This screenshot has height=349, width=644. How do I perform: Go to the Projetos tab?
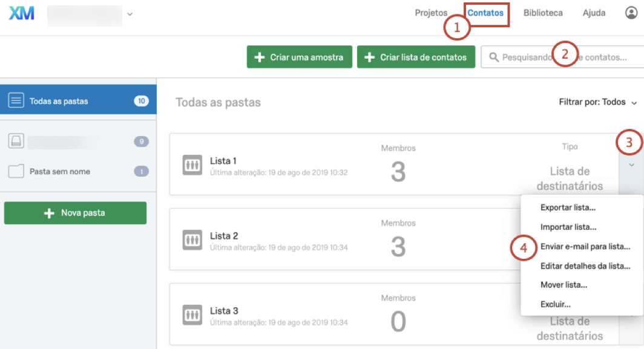pos(431,13)
